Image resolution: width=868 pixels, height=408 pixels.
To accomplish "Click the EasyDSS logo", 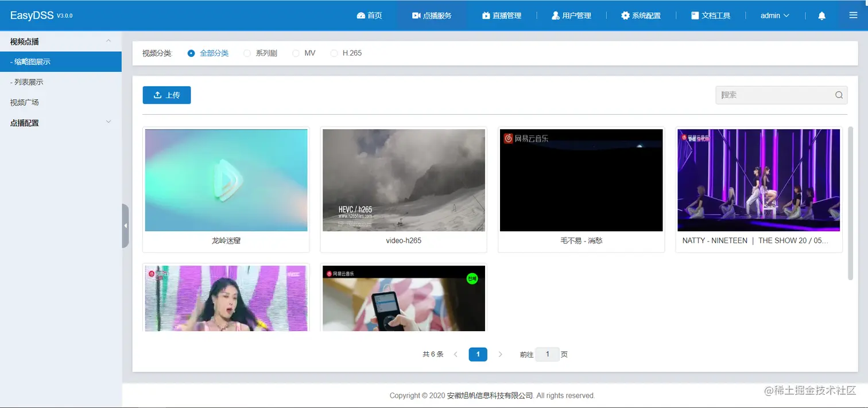I will 41,15.
